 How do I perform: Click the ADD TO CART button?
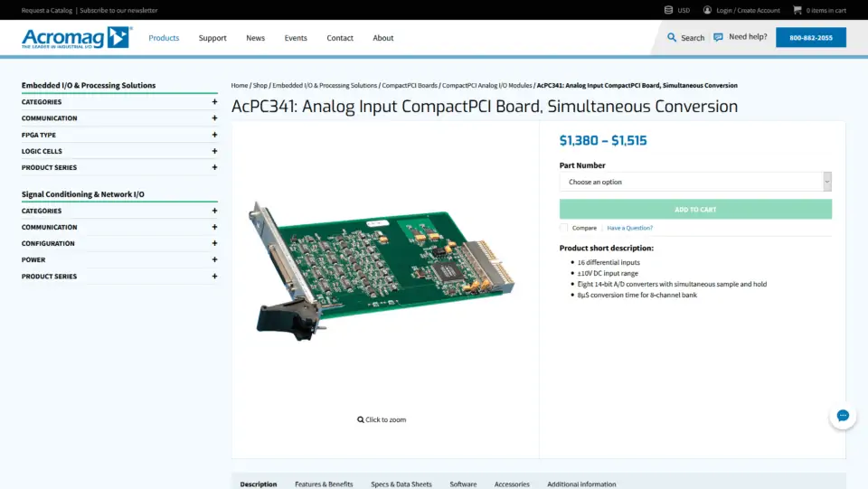[695, 210]
